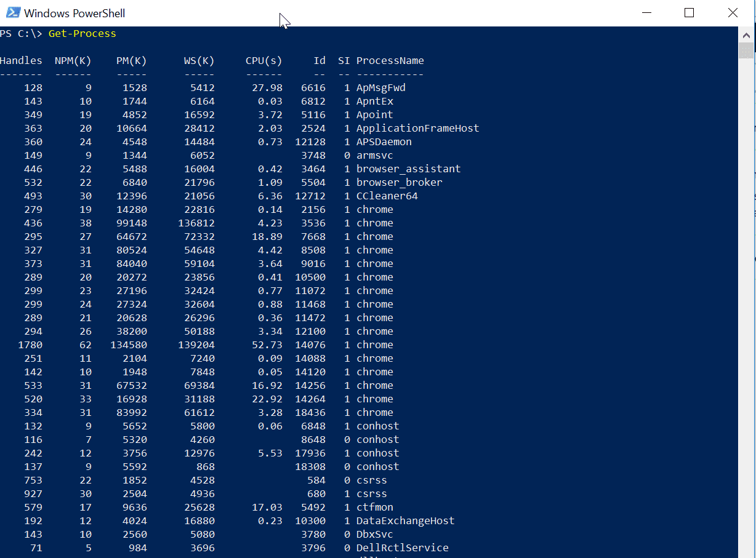
Task: Click the chrome process with Id 14076
Action: [x=374, y=345]
